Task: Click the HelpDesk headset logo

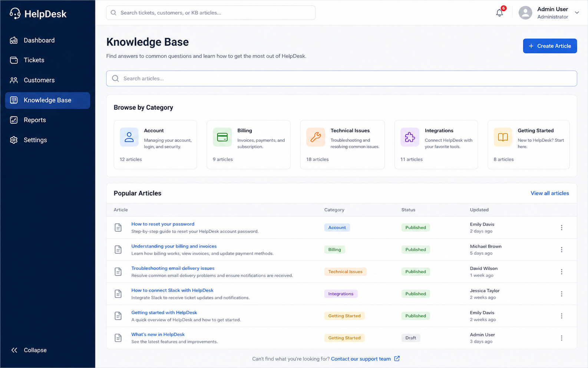Action: [15, 13]
